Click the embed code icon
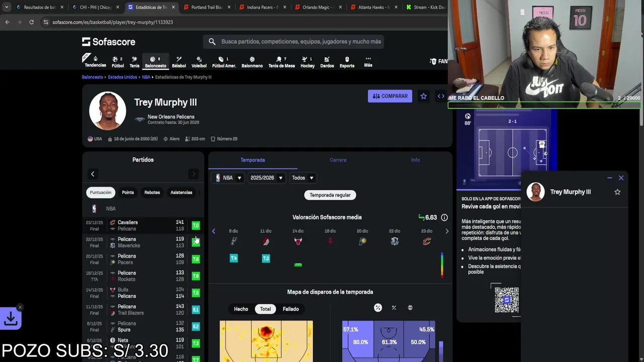 [441, 96]
